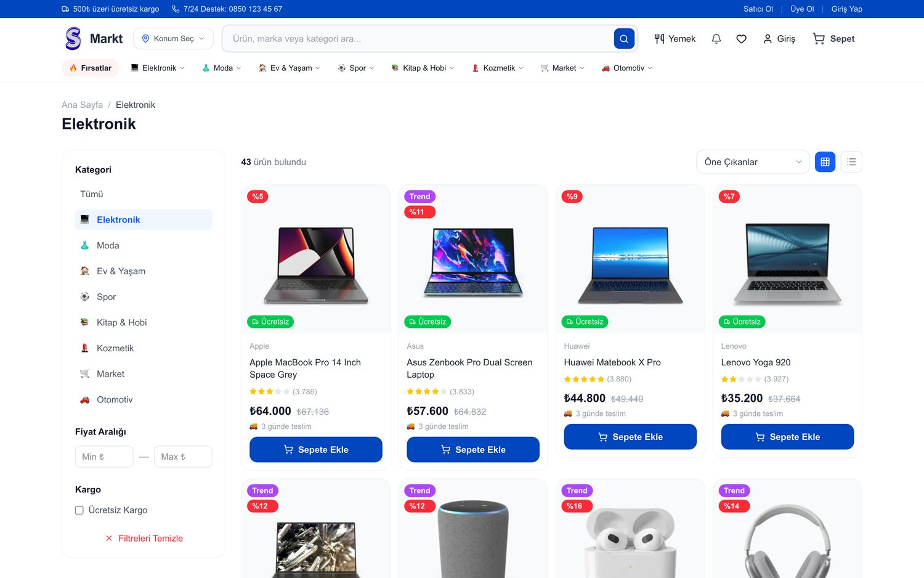
Task: Expand the Kozmetik nav menu
Action: [497, 68]
